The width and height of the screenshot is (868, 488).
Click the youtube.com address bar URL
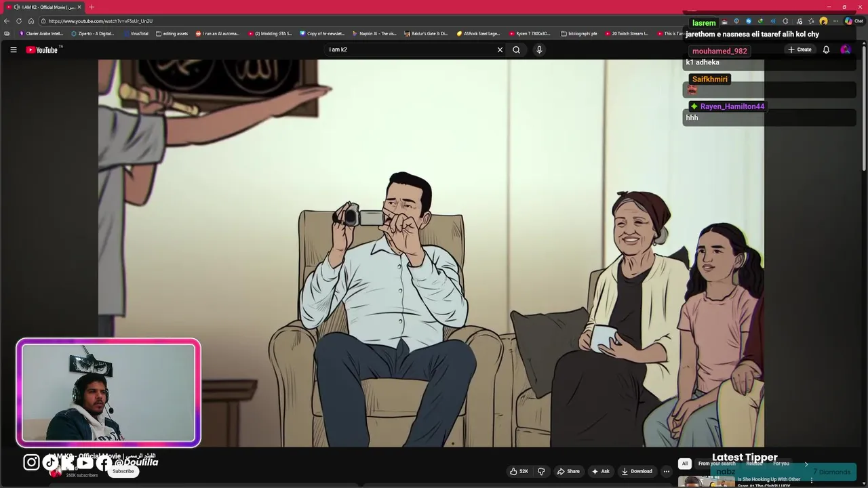(100, 21)
